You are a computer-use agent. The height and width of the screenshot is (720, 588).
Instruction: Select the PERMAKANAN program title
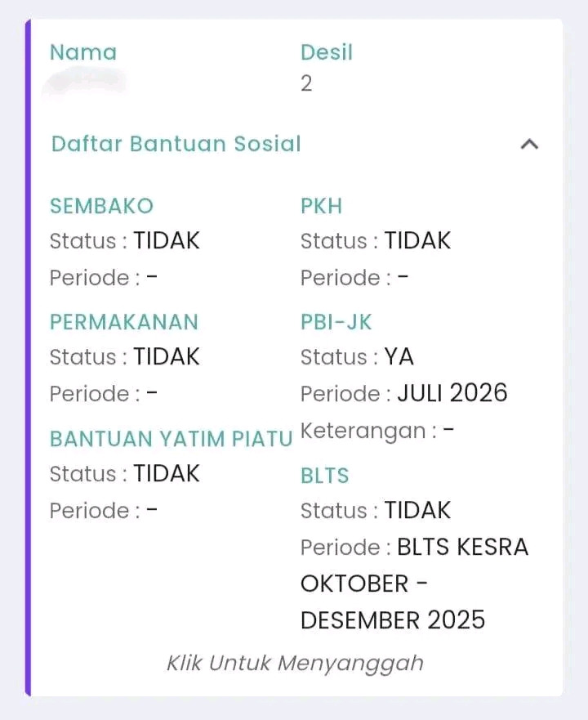(124, 322)
